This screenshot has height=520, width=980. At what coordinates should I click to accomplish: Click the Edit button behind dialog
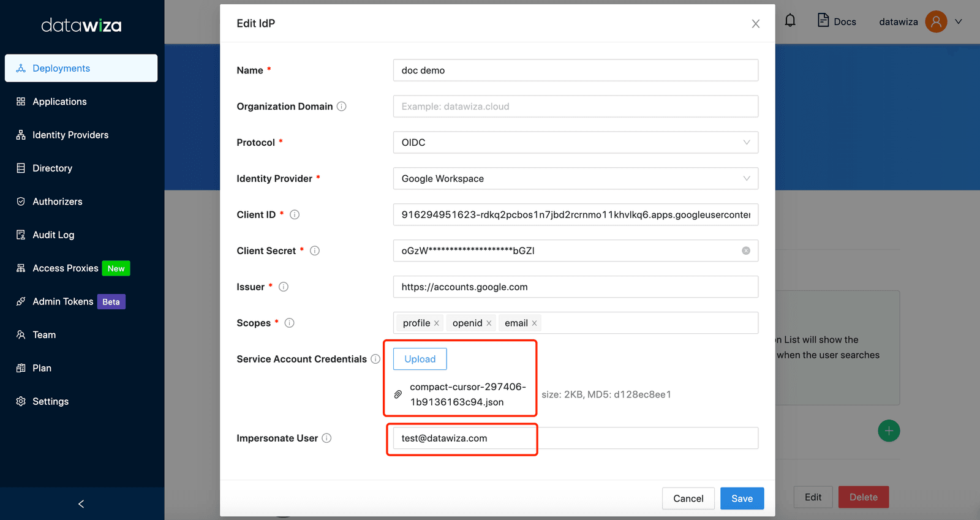click(813, 497)
